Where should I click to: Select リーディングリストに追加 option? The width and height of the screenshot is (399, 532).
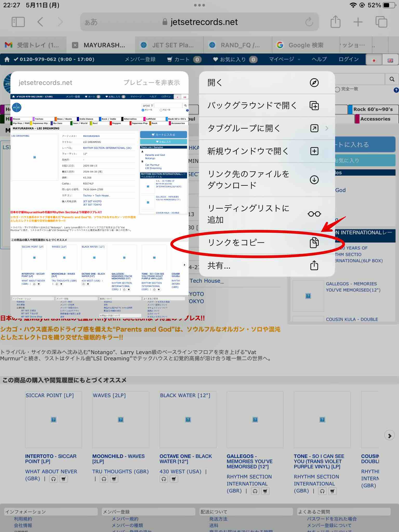coord(267,214)
